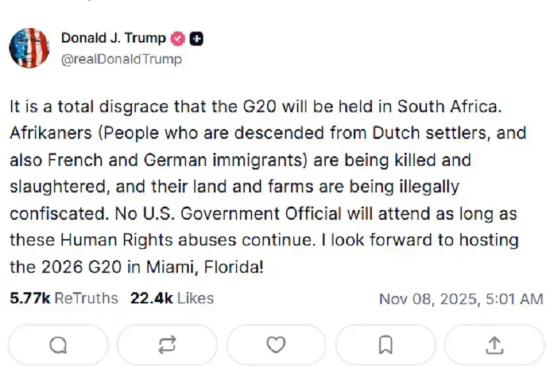Viewport: 558px width, 392px height.
Task: Click "South Africa" in the post text
Action: click(449, 107)
